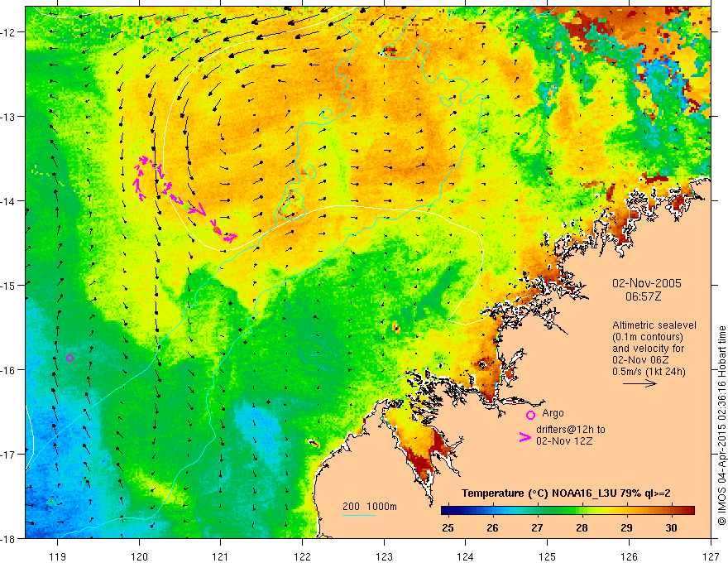Click the temperature color bar scale
Viewport: 728px width, 563px height.
[568, 511]
